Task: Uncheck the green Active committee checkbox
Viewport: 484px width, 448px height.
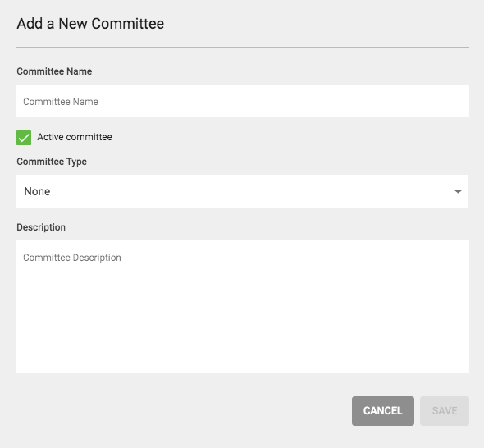Action: pos(24,137)
